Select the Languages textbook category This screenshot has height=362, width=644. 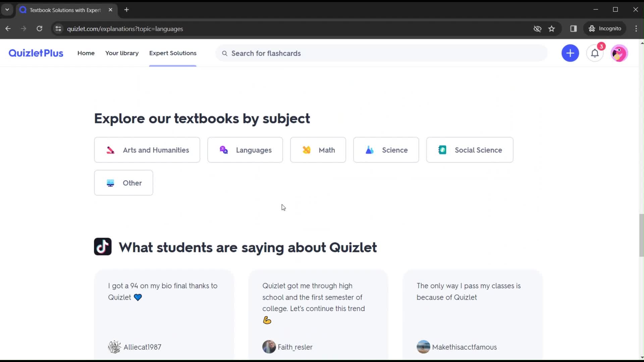[x=246, y=150]
